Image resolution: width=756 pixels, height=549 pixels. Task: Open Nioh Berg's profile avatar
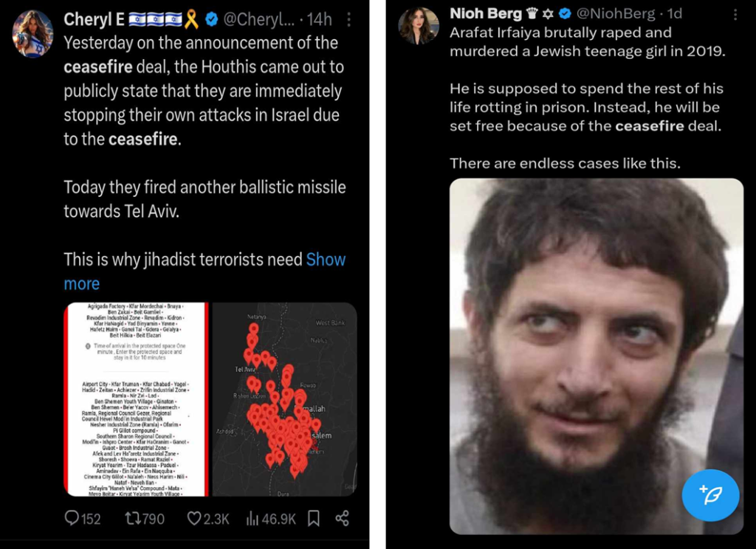pos(419,26)
